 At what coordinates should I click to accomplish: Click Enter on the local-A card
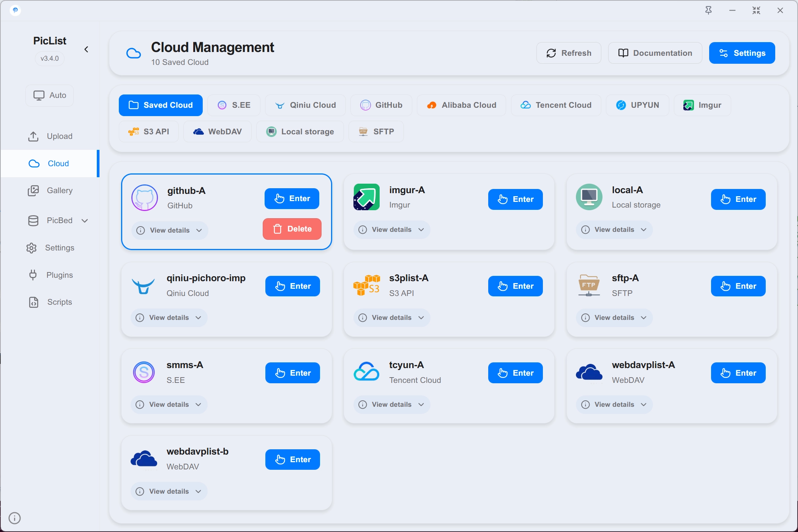[738, 199]
